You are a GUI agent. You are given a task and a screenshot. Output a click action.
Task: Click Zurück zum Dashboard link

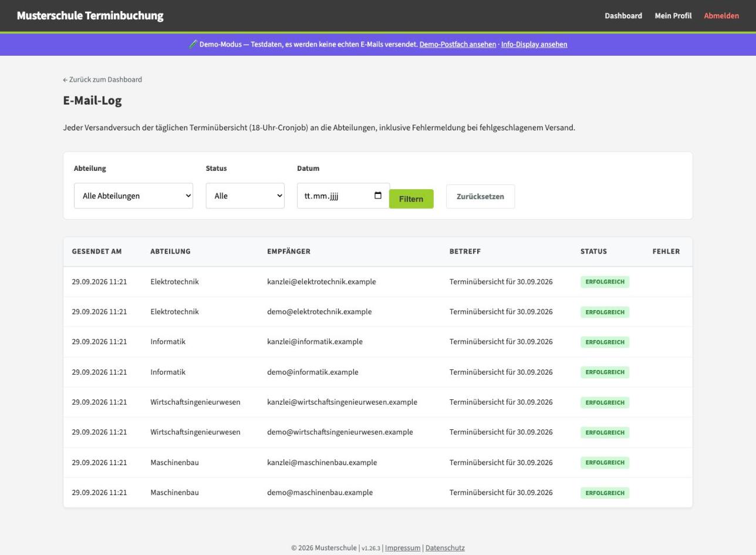[x=103, y=79]
